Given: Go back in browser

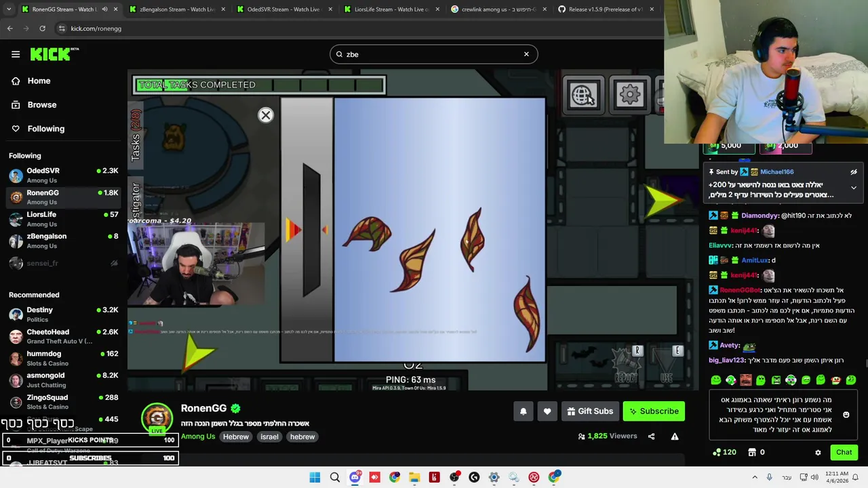Looking at the screenshot, I should [9, 28].
